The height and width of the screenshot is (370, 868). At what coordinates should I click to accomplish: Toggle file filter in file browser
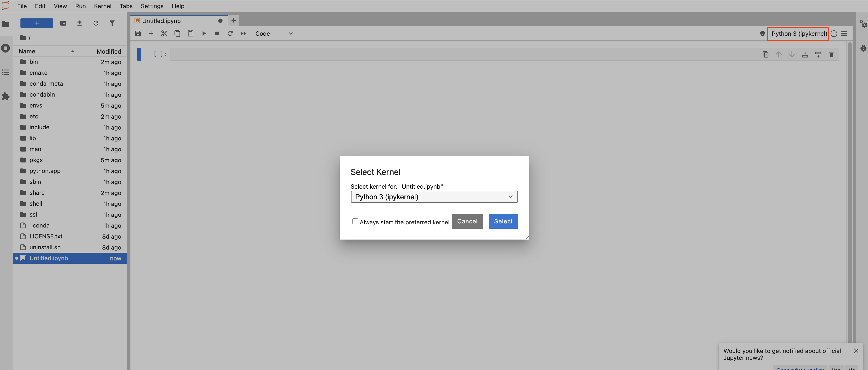112,23
